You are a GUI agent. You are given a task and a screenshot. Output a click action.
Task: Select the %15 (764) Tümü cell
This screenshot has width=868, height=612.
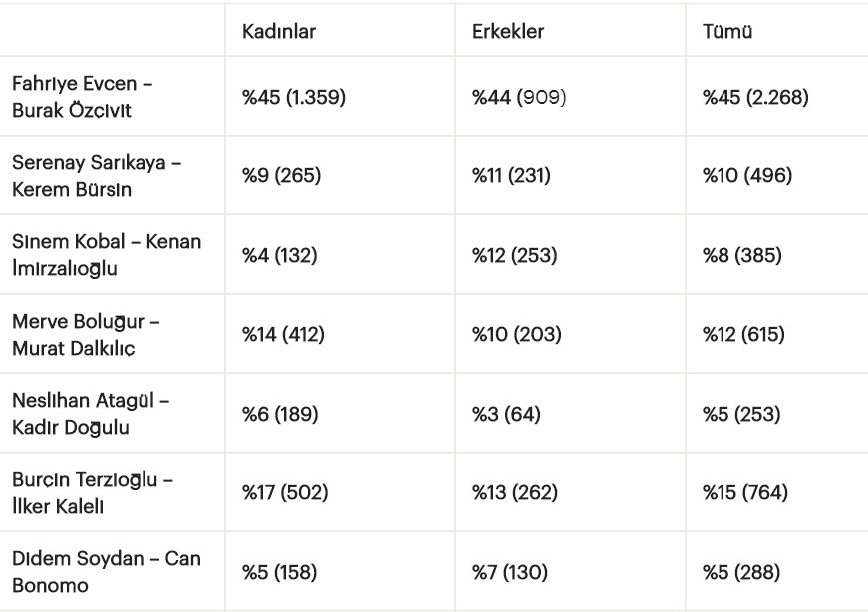(749, 493)
